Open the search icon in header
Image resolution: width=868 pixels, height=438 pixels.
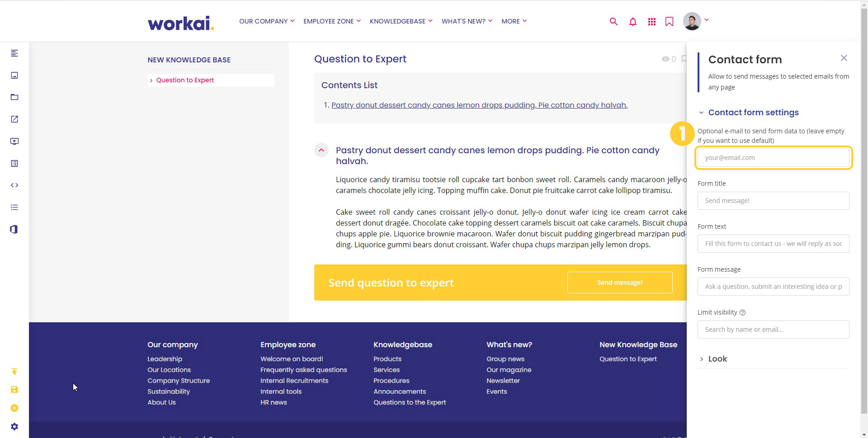pyautogui.click(x=613, y=21)
